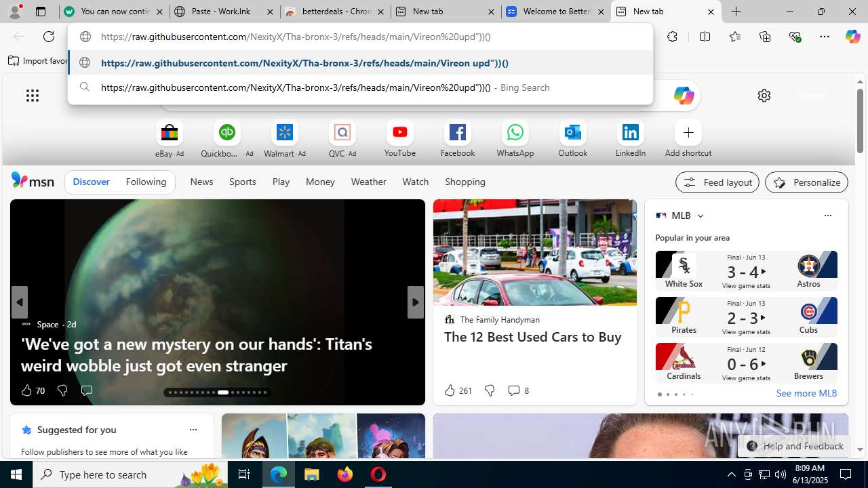Image resolution: width=868 pixels, height=488 pixels.
Task: Open Split screen toolbar icon
Action: 705,37
